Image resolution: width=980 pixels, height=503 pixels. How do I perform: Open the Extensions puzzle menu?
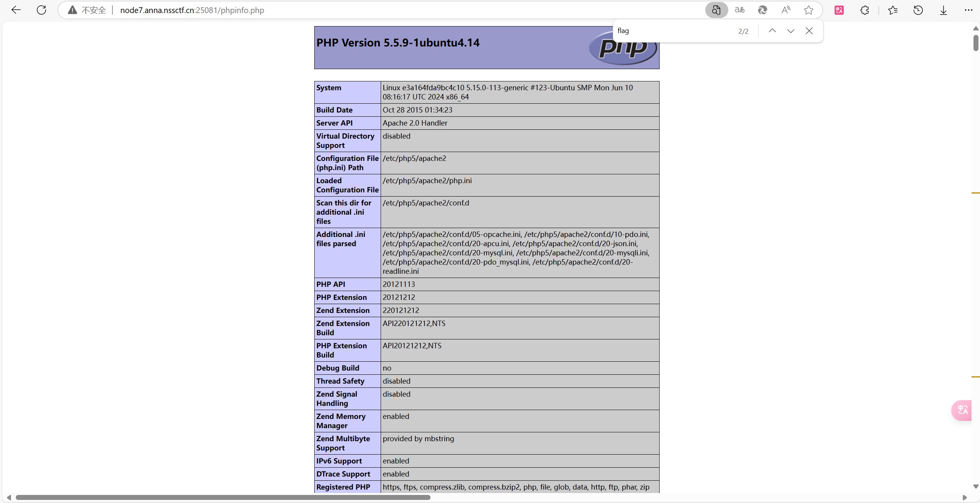[x=865, y=10]
